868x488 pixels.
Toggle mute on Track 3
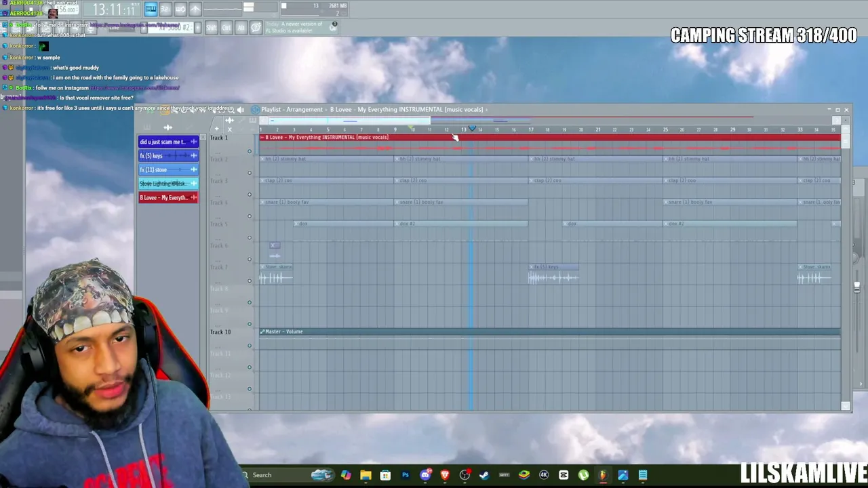(x=250, y=195)
